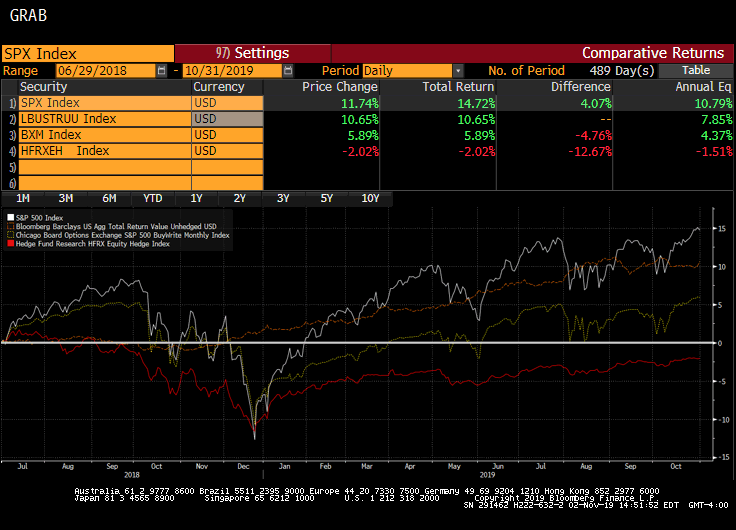The height and width of the screenshot is (530, 736).
Task: Click the 489 Day(s) period count
Action: point(621,71)
